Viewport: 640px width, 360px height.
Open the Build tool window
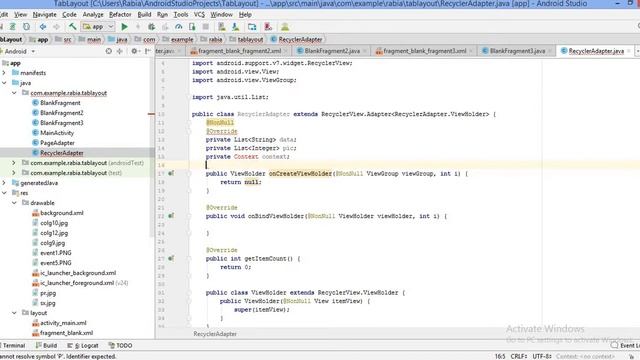click(47, 346)
